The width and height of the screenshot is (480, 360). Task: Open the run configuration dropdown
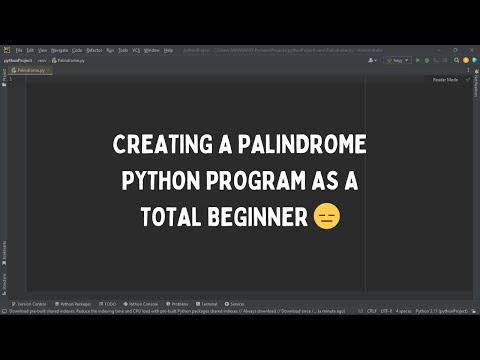[397, 60]
